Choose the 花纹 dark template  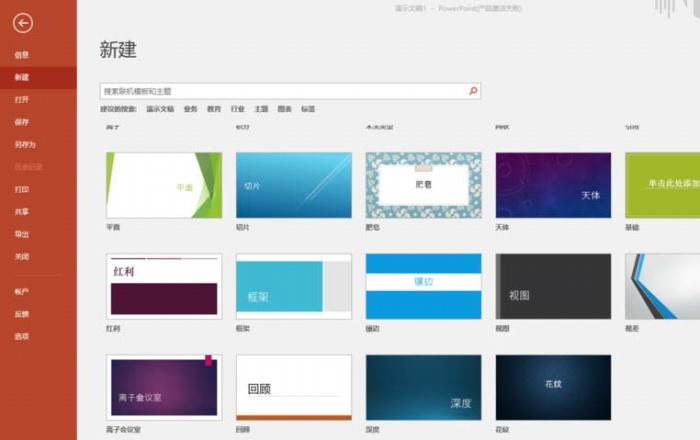click(553, 386)
